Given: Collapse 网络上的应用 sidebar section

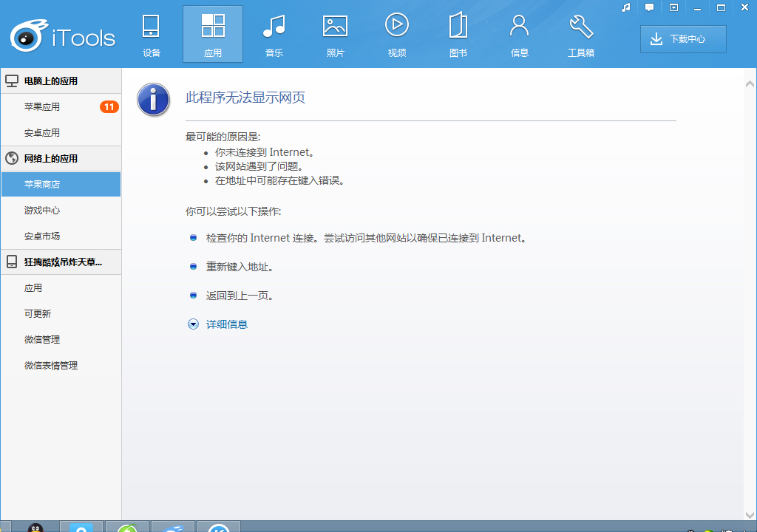Looking at the screenshot, I should [61, 158].
